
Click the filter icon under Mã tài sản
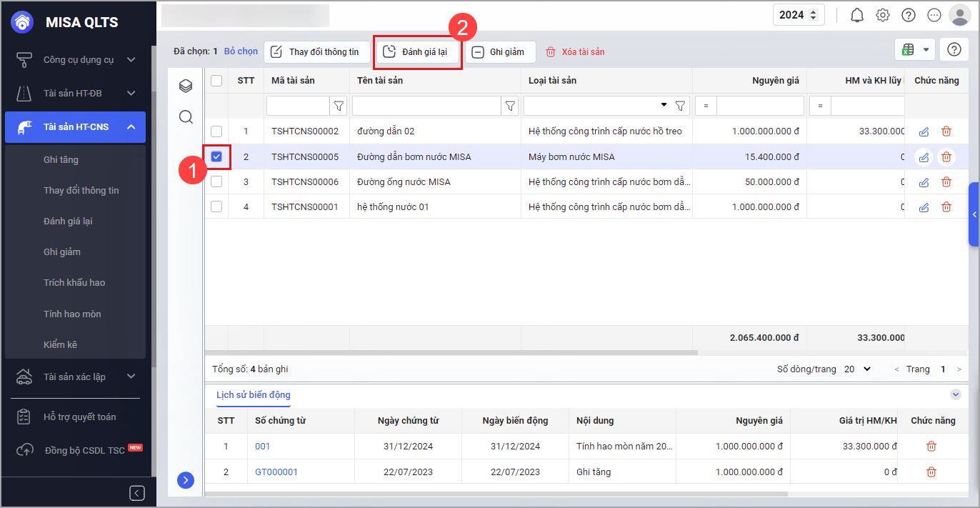click(x=339, y=106)
